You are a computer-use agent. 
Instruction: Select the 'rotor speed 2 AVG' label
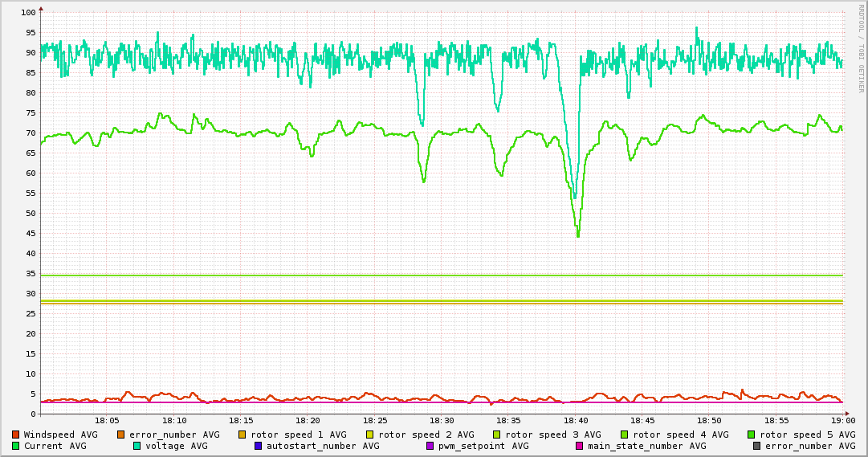click(426, 435)
